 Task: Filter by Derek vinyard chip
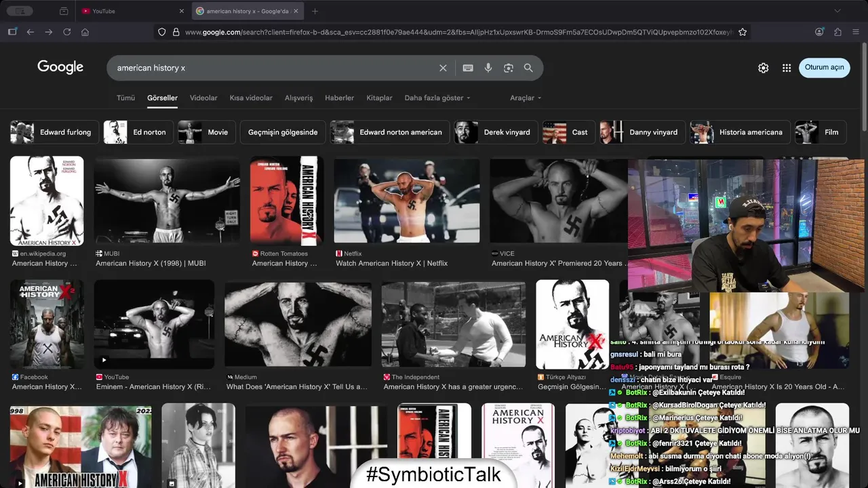pyautogui.click(x=496, y=132)
